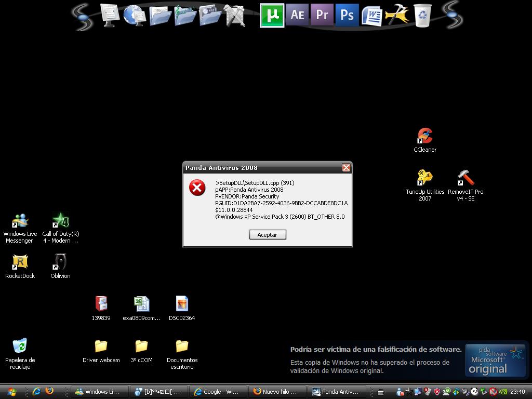Select the 3º cCOM folder
Viewport: 532px width, 399px height.
click(141, 352)
